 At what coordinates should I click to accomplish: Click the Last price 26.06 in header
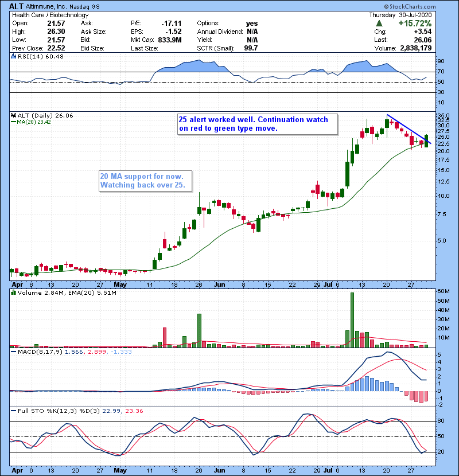[x=423, y=40]
